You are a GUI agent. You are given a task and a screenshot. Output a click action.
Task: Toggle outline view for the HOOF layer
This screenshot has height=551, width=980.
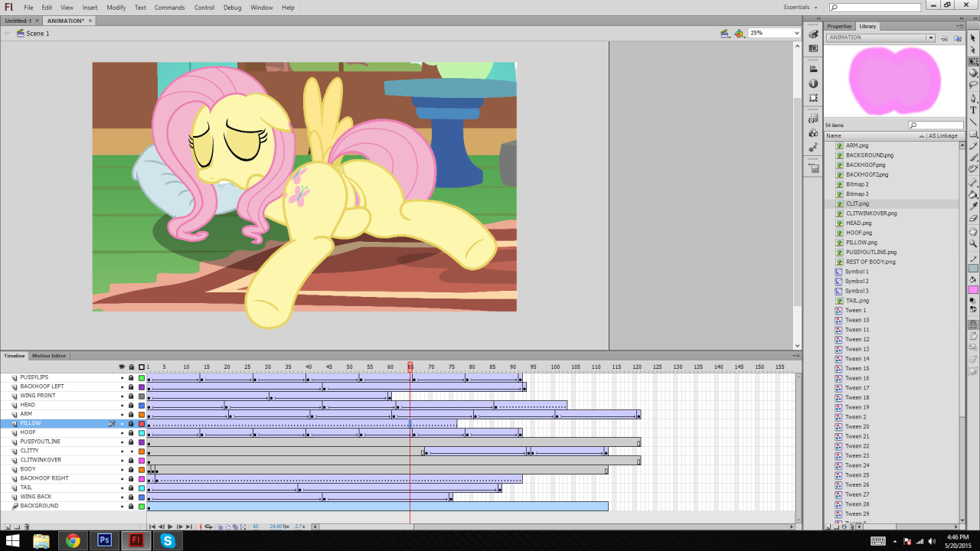pyautogui.click(x=142, y=432)
